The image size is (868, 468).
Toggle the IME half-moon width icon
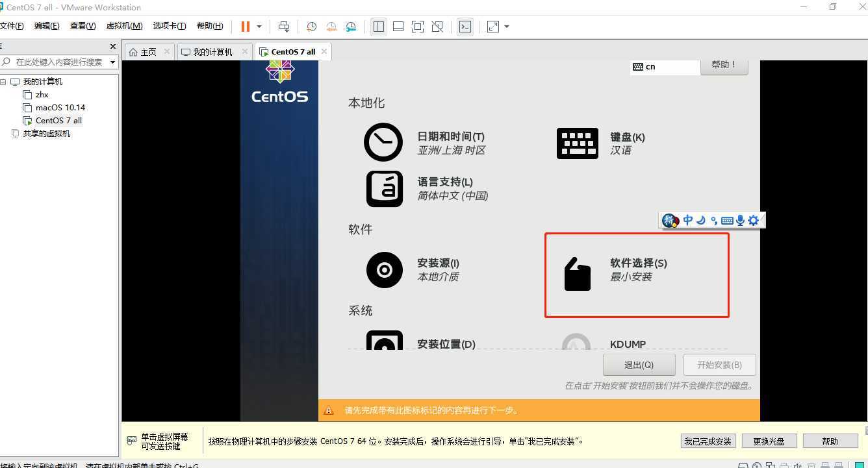tap(701, 220)
